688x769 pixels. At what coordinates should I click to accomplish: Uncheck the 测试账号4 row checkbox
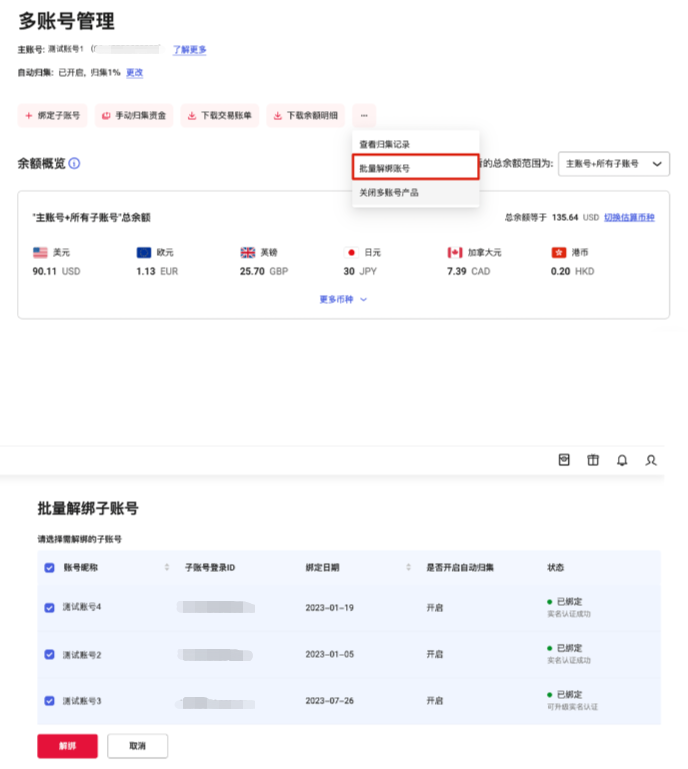[x=50, y=608]
